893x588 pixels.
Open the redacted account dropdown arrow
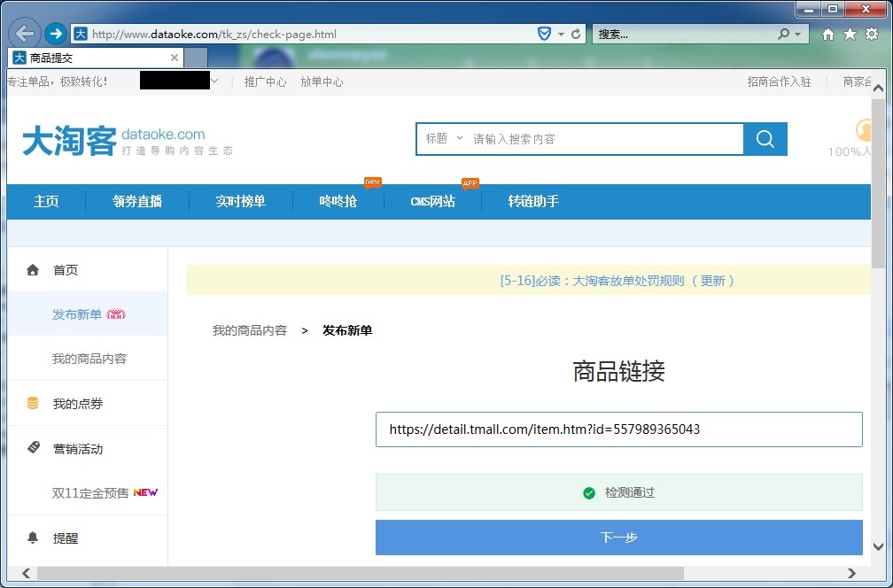point(214,81)
